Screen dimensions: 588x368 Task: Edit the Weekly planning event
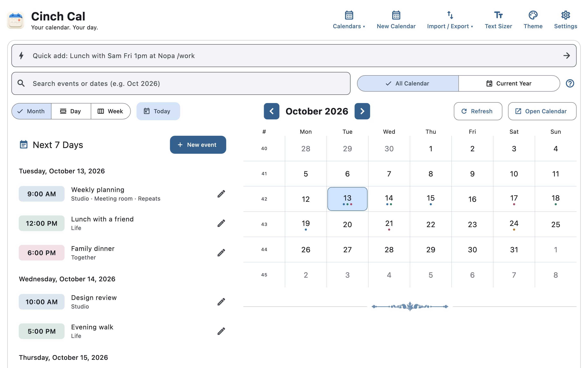click(x=221, y=194)
